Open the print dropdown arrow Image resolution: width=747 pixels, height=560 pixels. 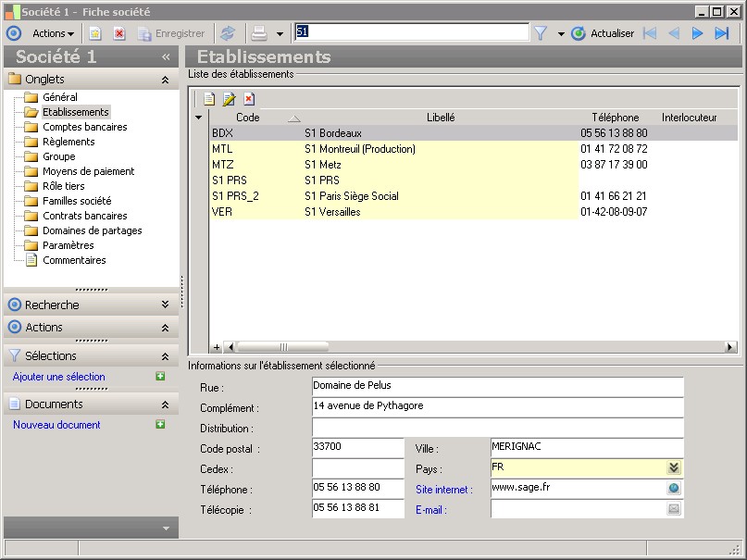(x=280, y=34)
